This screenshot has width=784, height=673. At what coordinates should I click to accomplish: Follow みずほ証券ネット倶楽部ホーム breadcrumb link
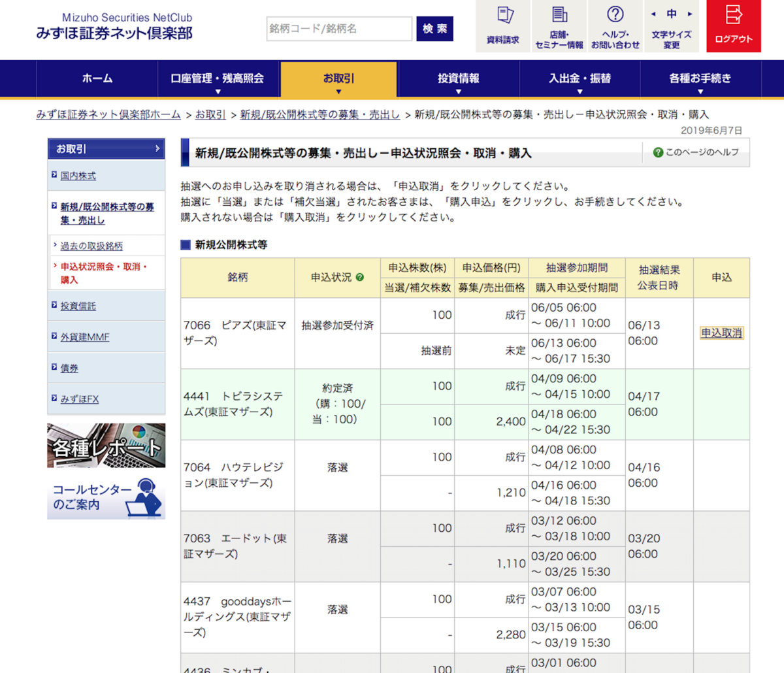pyautogui.click(x=108, y=114)
